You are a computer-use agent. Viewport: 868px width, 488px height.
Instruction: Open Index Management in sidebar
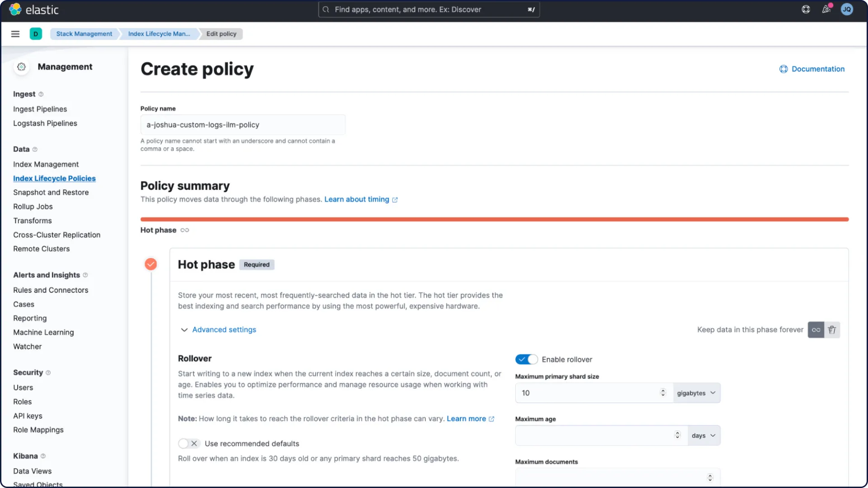point(46,164)
